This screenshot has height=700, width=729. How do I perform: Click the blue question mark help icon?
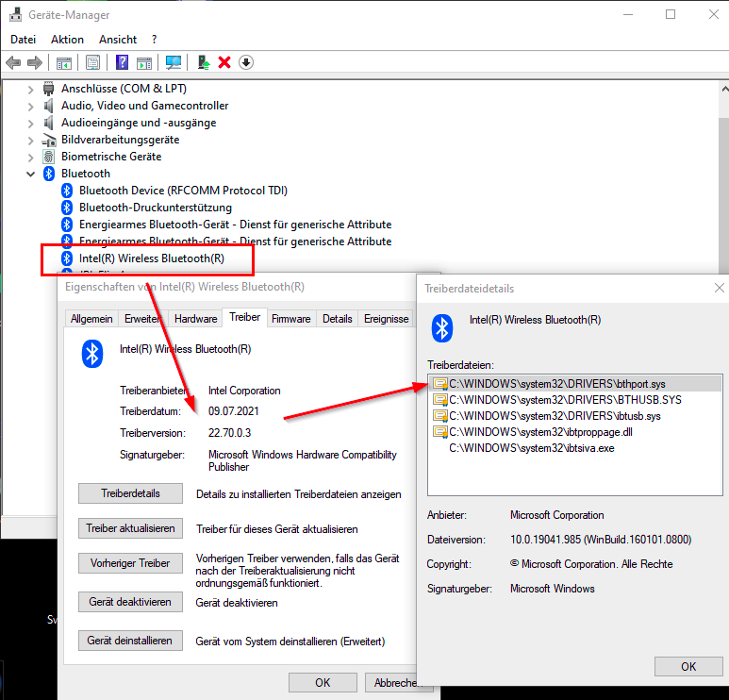(122, 62)
